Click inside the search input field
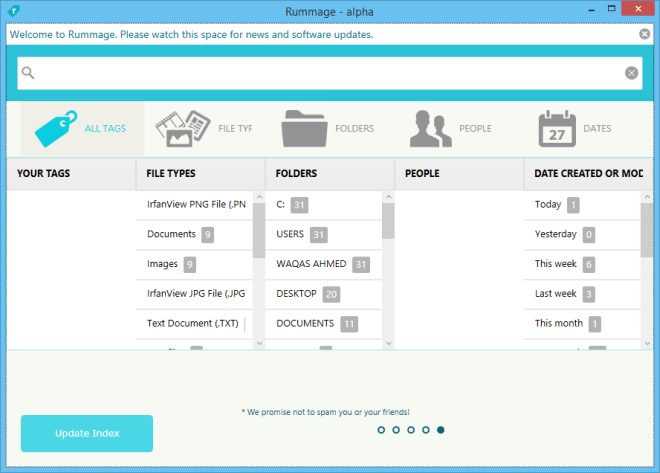This screenshot has height=473, width=660. (x=330, y=73)
